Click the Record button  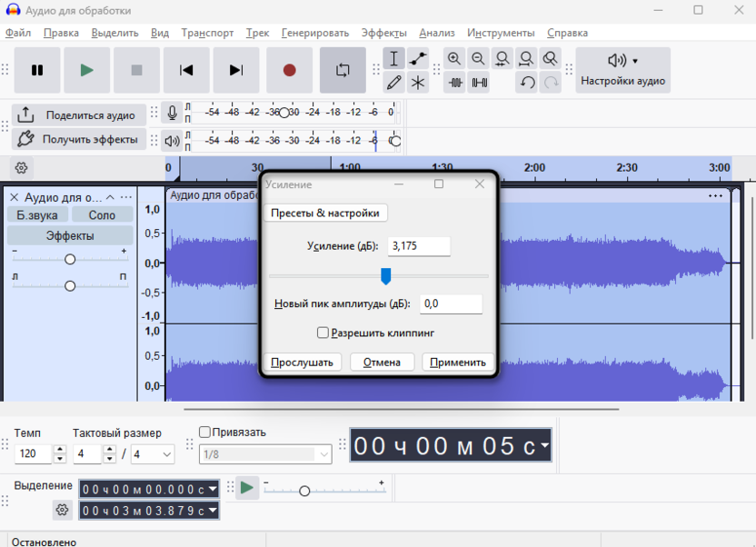289,70
